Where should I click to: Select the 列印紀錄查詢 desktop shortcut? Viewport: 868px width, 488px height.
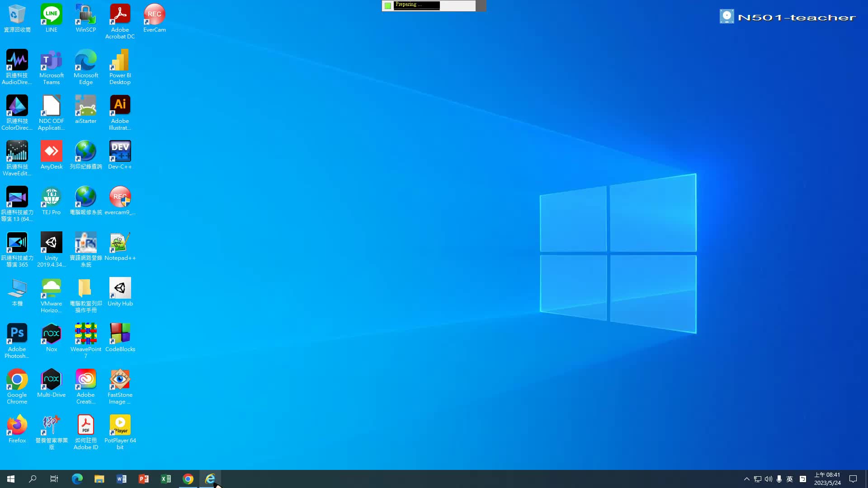(86, 155)
